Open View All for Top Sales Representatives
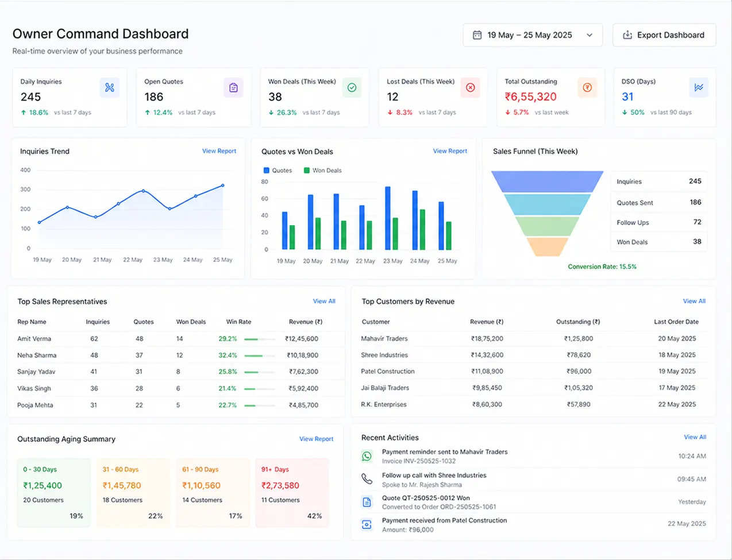Image resolution: width=732 pixels, height=560 pixels. (324, 301)
